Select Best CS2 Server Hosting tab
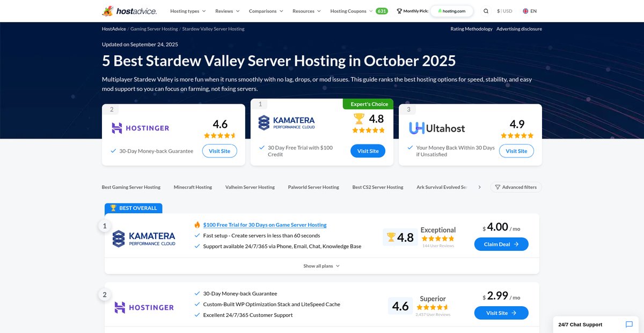Viewport: 644px width, 333px height. coord(378,187)
